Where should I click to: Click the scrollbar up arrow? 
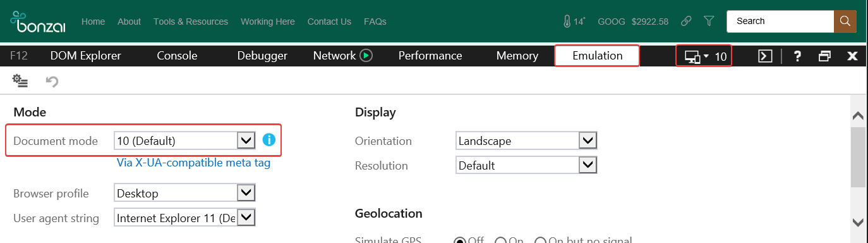pyautogui.click(x=858, y=115)
